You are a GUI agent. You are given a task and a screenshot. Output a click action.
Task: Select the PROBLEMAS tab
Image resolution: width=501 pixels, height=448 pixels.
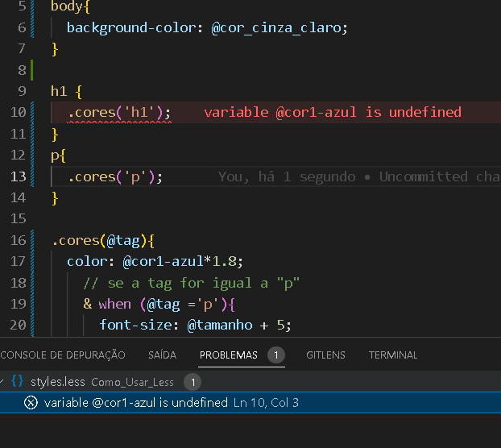229,355
